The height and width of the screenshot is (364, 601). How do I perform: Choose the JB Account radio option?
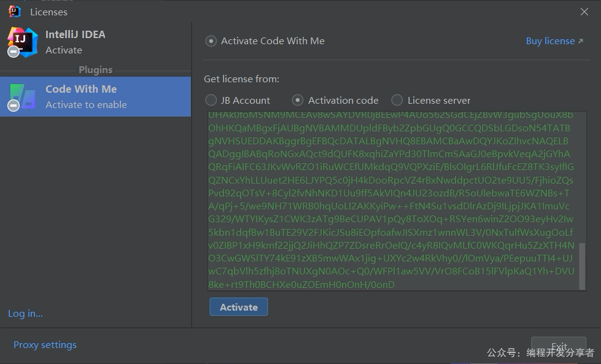point(211,100)
